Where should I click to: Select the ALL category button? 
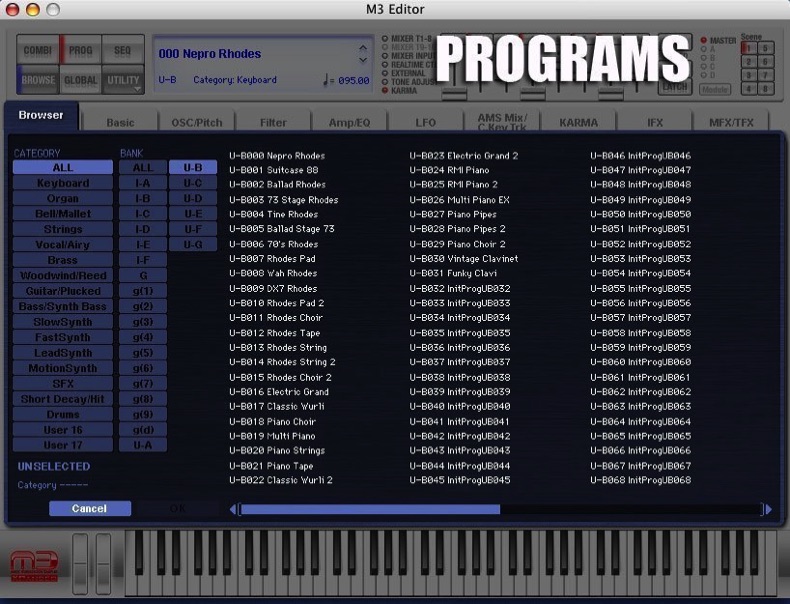(x=63, y=167)
